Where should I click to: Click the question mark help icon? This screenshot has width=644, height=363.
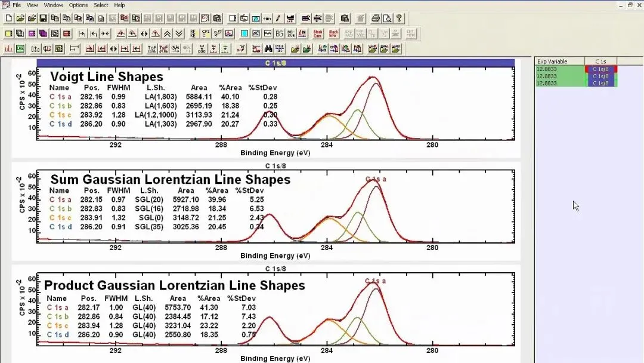tap(399, 19)
